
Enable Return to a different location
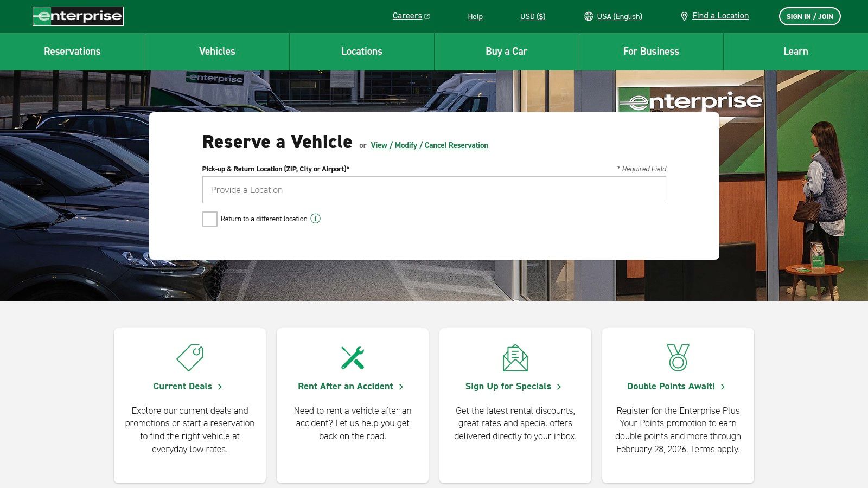click(209, 219)
